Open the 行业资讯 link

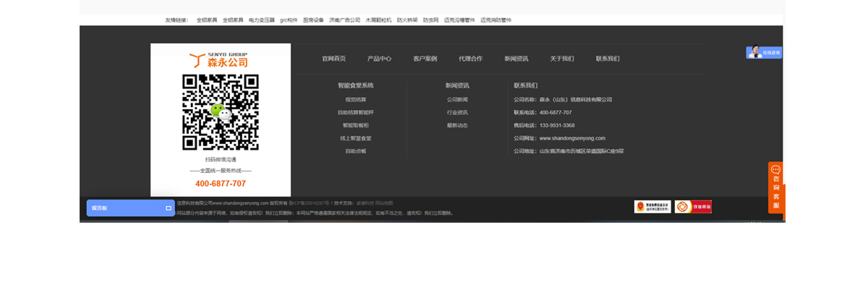click(x=457, y=113)
